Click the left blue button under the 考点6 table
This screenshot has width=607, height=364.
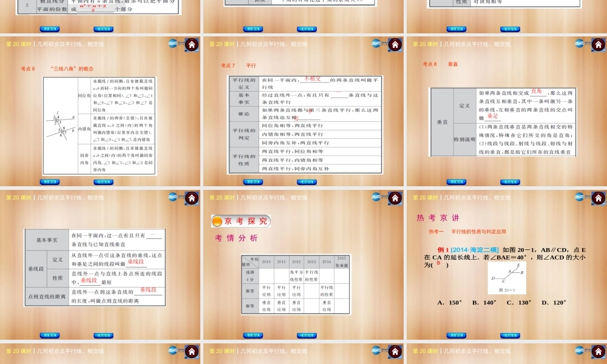pyautogui.click(x=50, y=182)
